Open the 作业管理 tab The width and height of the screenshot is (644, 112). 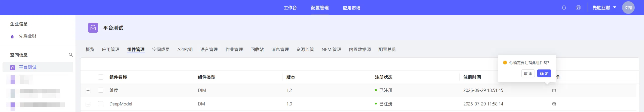coord(234,50)
